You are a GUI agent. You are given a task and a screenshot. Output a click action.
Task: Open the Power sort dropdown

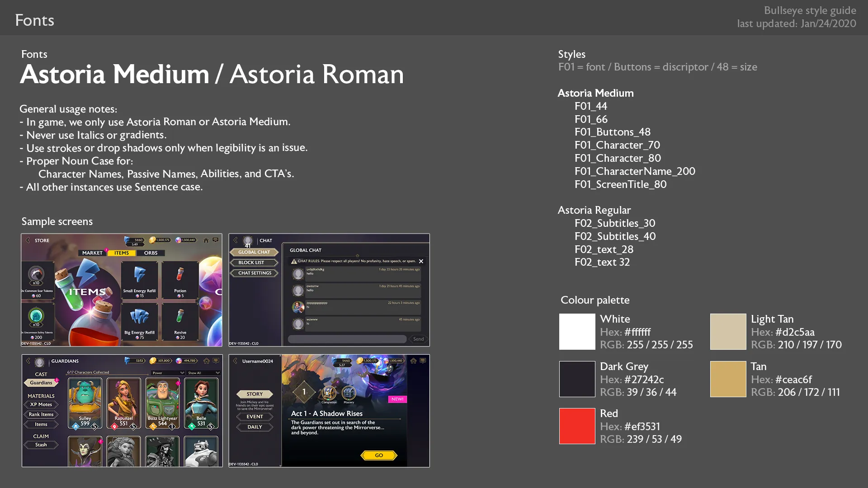[x=168, y=373]
